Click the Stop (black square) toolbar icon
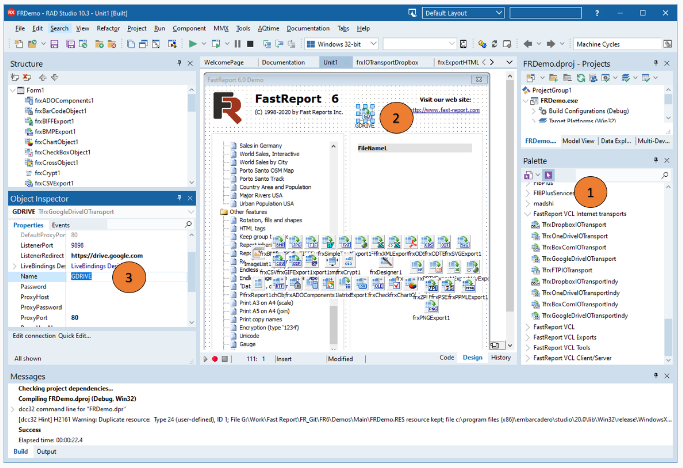This screenshot has height=468, width=683. coord(250,44)
